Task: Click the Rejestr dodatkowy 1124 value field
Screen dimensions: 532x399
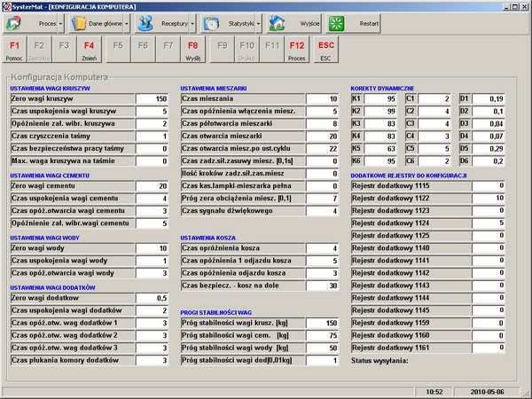Action: (489, 223)
